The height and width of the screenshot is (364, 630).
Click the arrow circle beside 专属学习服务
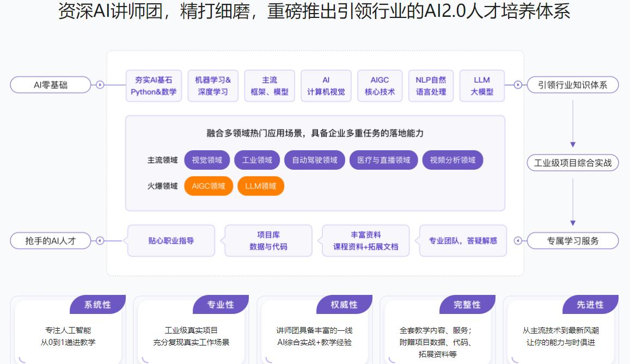518,240
